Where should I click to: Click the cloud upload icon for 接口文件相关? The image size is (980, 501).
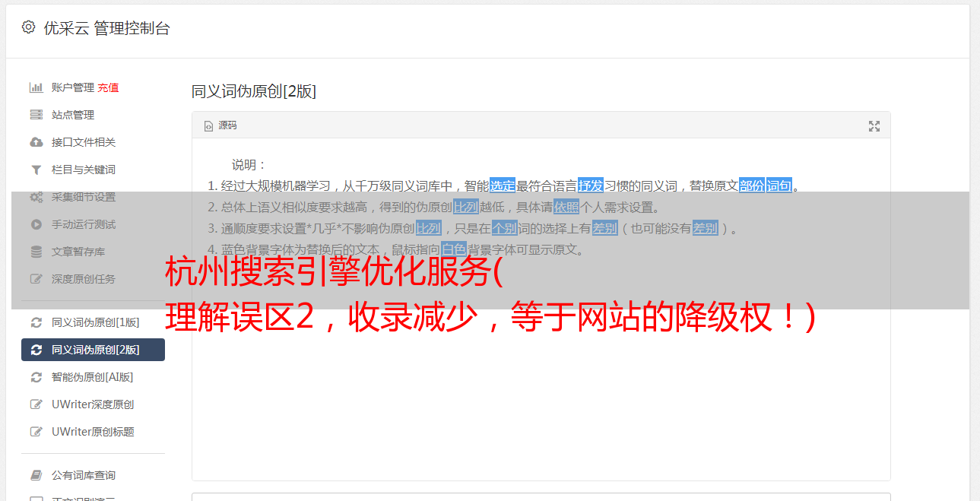tap(36, 142)
